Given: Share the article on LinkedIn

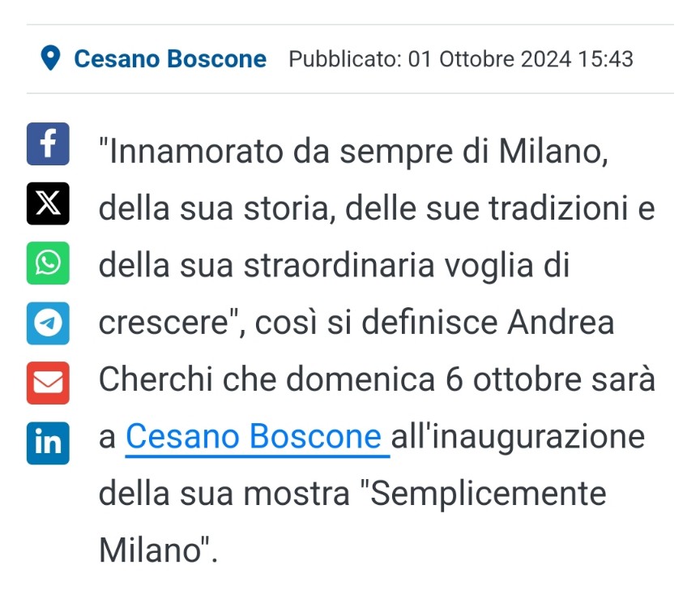Looking at the screenshot, I should coord(48,443).
